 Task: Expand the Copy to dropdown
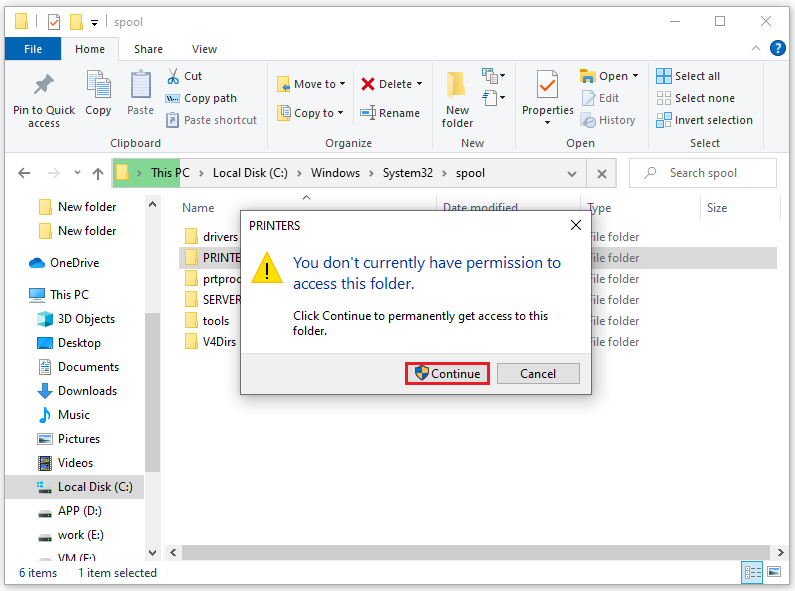pos(340,113)
